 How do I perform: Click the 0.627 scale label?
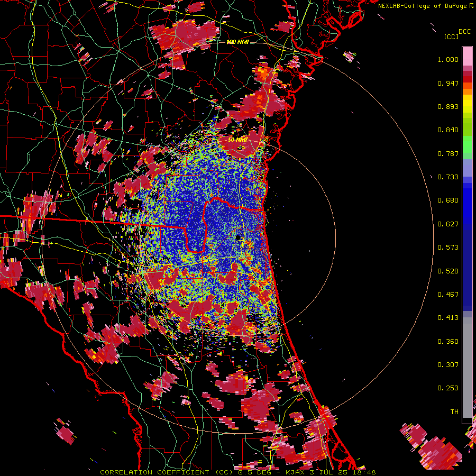448,224
